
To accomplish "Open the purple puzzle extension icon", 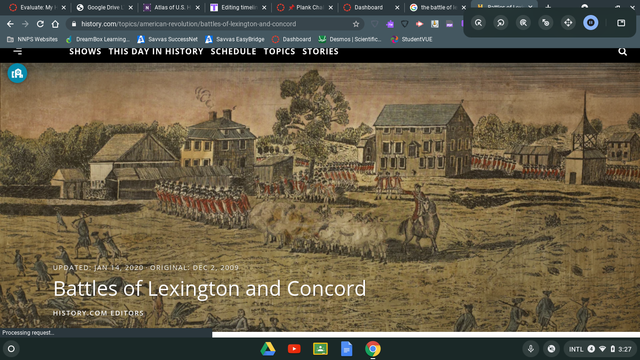I will point(390,24).
